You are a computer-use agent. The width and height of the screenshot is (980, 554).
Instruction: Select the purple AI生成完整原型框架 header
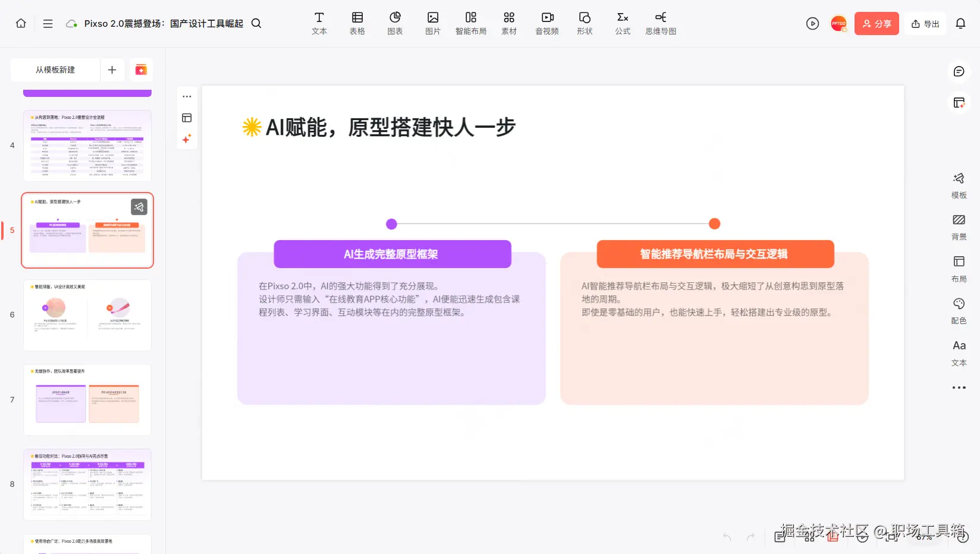tap(392, 254)
